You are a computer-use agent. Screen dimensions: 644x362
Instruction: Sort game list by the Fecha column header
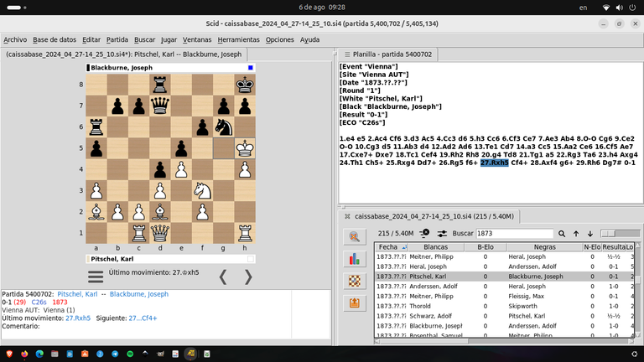click(392, 247)
